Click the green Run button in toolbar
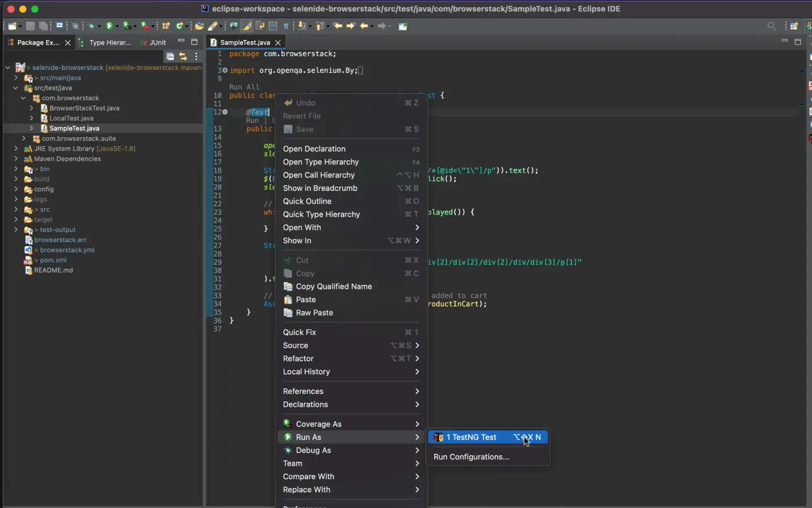 109,26
